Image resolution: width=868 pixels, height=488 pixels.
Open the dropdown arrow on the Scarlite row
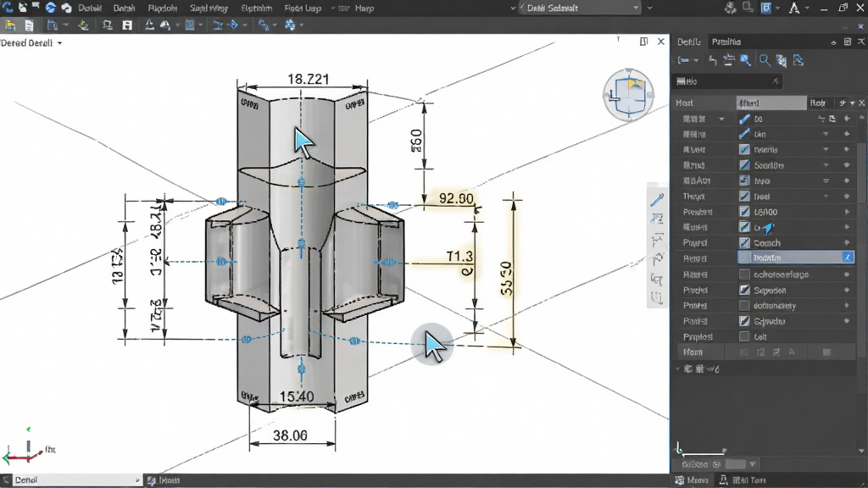826,165
